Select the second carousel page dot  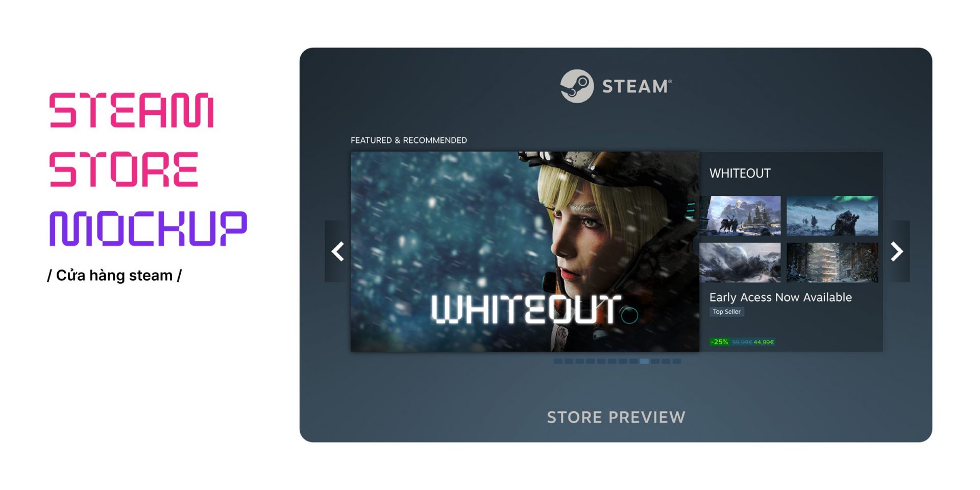pos(569,361)
